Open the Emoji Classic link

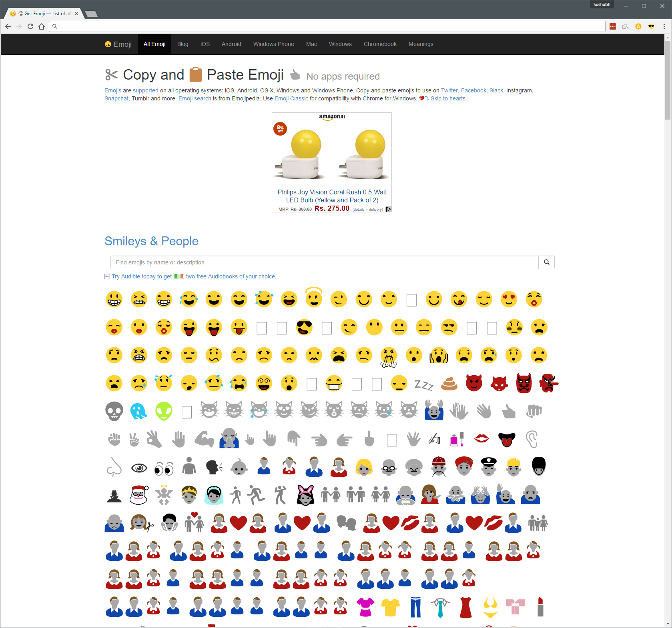pos(291,98)
